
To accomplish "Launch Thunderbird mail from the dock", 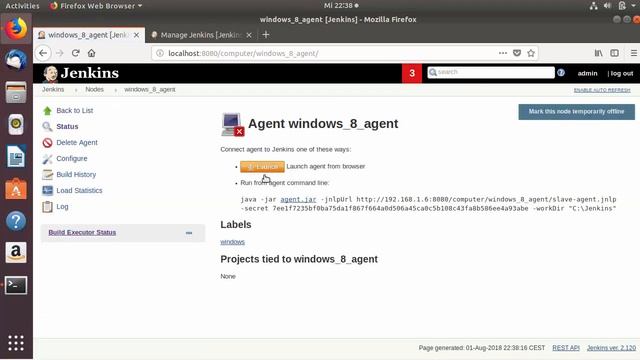I will click(x=16, y=60).
